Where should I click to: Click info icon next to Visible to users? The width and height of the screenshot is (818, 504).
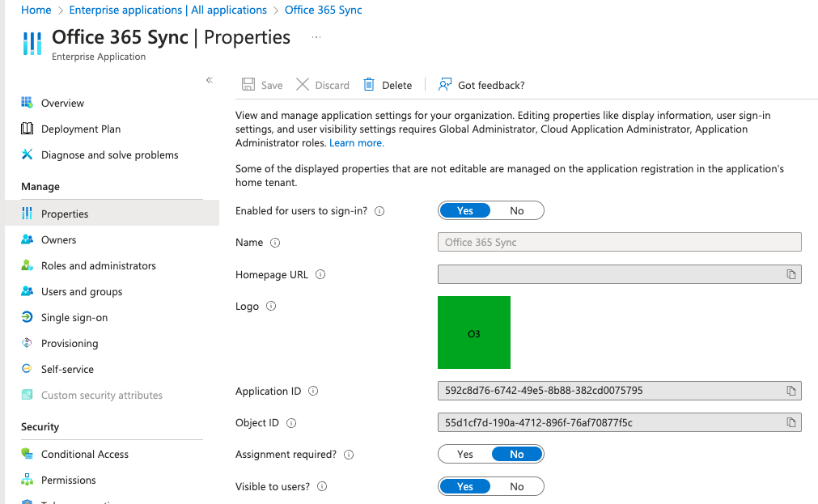[x=322, y=487]
